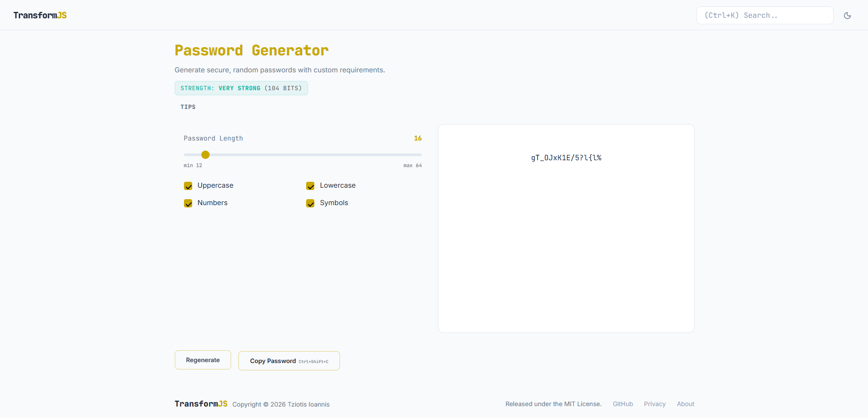Open the GitHub footer link

[623, 404]
